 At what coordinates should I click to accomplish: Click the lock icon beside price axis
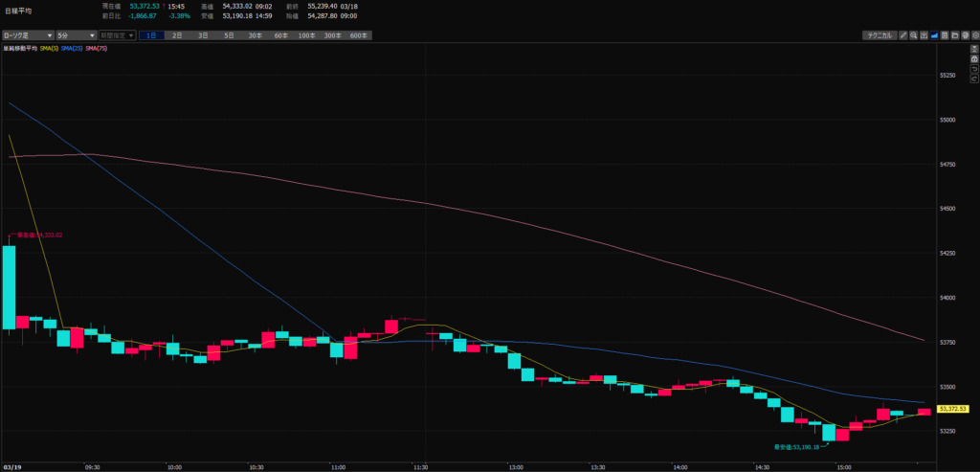pyautogui.click(x=973, y=59)
